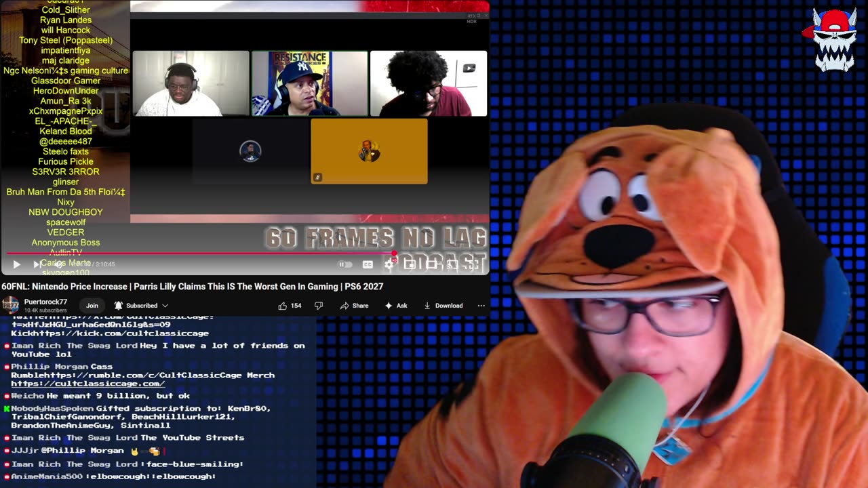Click the 'Ryan Landes' name in the list

click(66, 20)
